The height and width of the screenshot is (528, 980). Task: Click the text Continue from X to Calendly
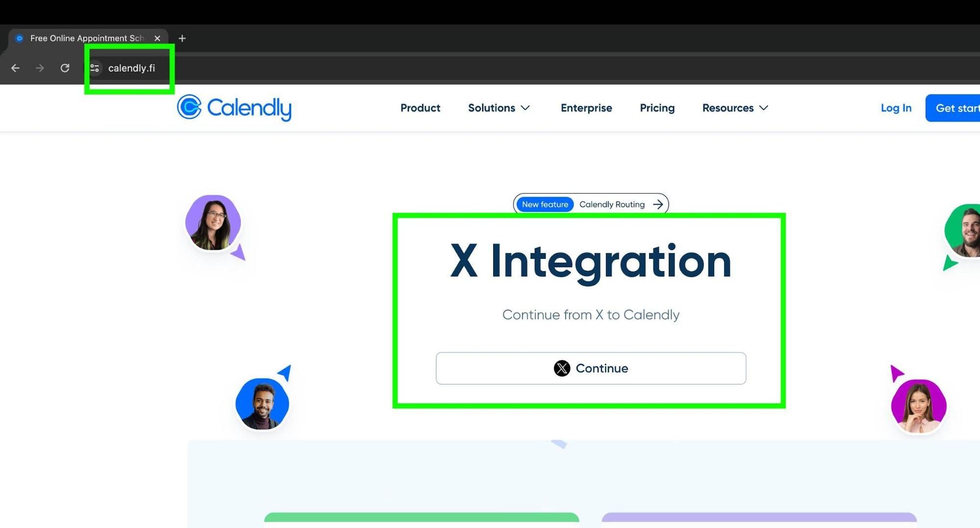coord(591,315)
